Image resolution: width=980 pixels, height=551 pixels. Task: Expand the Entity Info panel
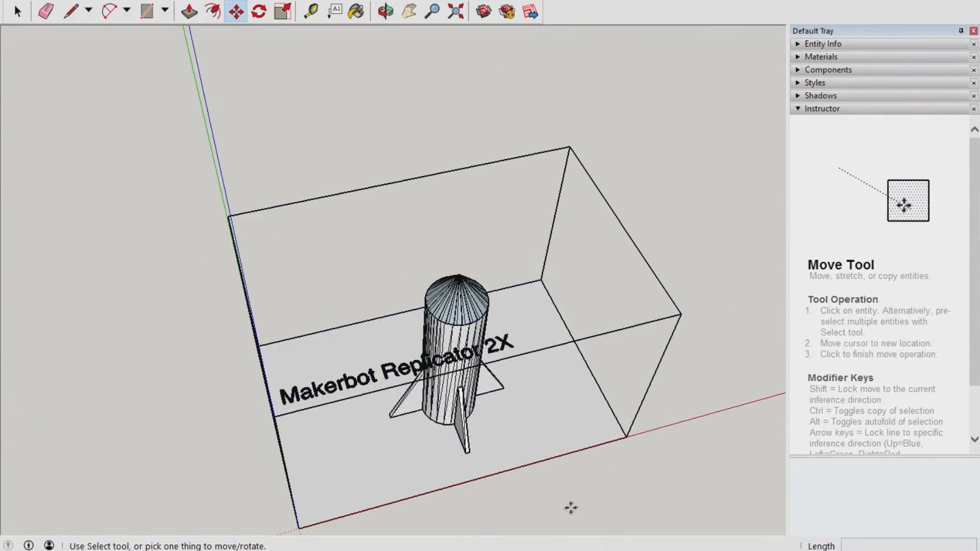tap(823, 44)
